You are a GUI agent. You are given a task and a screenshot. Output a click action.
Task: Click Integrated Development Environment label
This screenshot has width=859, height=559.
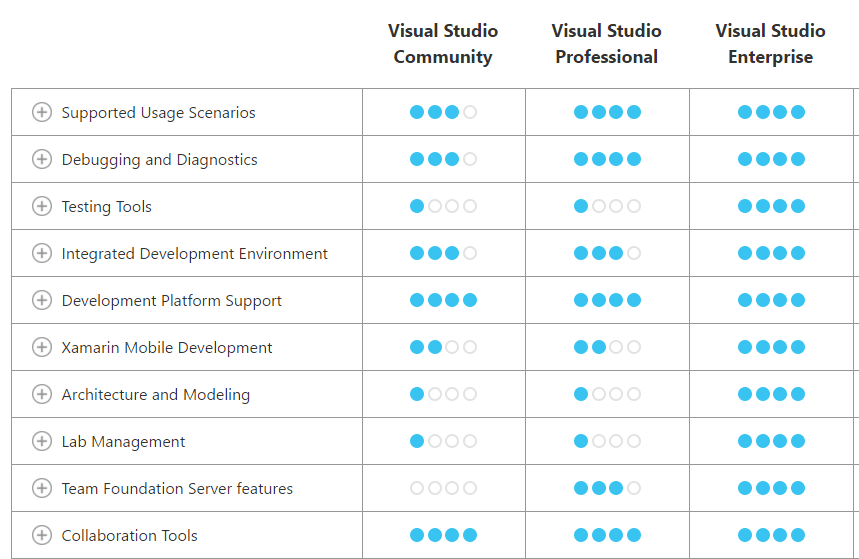(x=194, y=254)
